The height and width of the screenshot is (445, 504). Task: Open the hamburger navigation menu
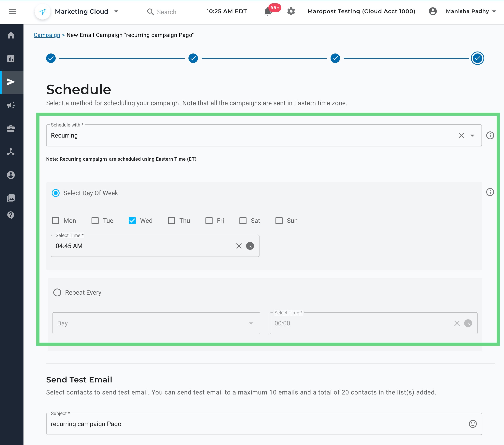(x=12, y=11)
